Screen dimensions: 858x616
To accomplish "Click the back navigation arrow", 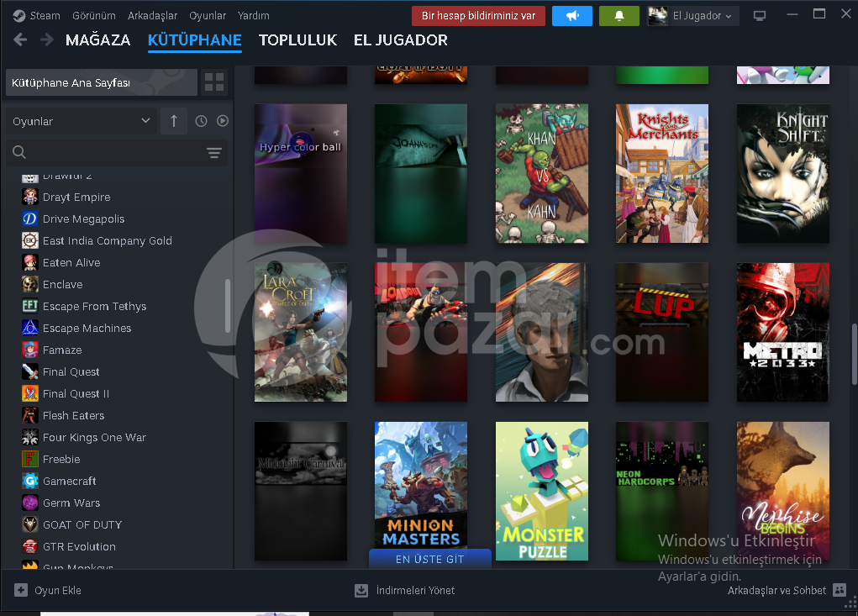I will pyautogui.click(x=20, y=40).
